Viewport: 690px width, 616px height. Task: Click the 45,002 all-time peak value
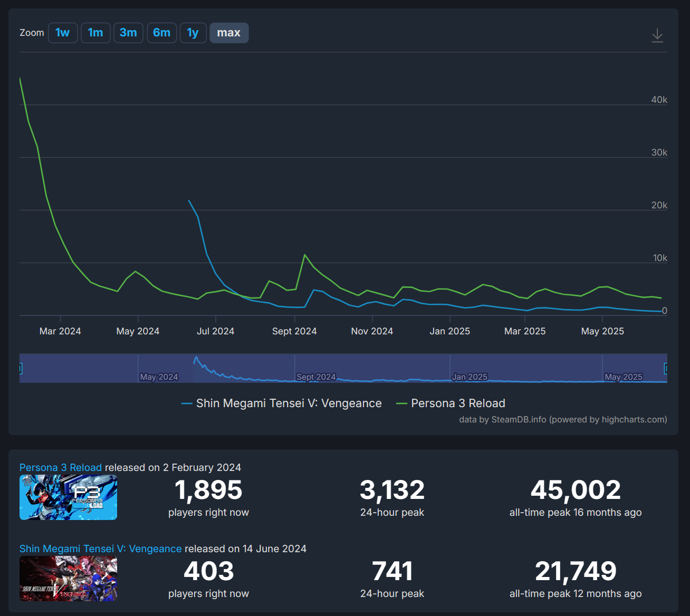[x=576, y=490]
